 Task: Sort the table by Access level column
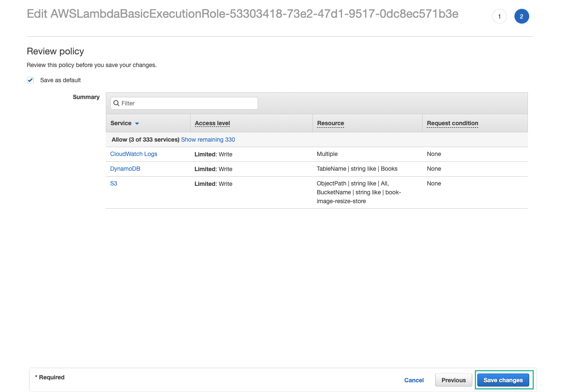click(212, 123)
